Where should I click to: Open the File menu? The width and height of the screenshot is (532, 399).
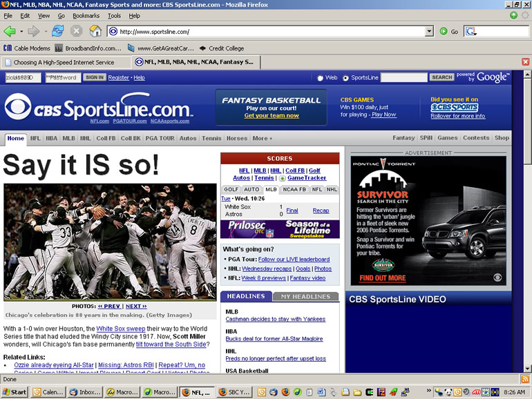point(8,16)
